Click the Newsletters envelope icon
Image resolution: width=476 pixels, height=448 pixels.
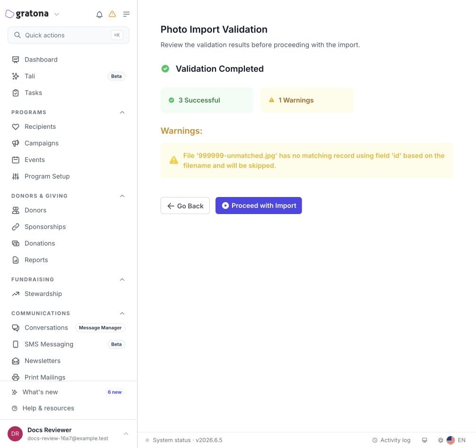pos(16,361)
